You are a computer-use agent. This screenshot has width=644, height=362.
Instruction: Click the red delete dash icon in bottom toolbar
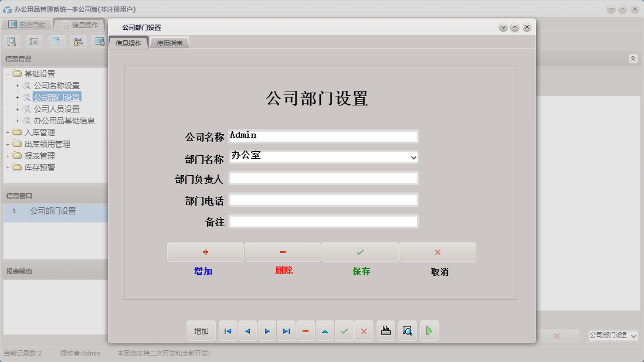[306, 330]
